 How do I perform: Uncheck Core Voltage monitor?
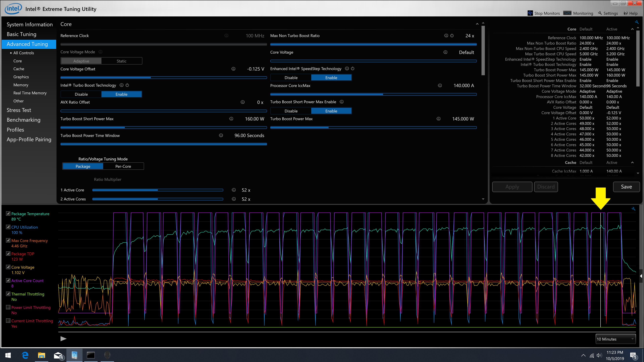click(x=8, y=267)
